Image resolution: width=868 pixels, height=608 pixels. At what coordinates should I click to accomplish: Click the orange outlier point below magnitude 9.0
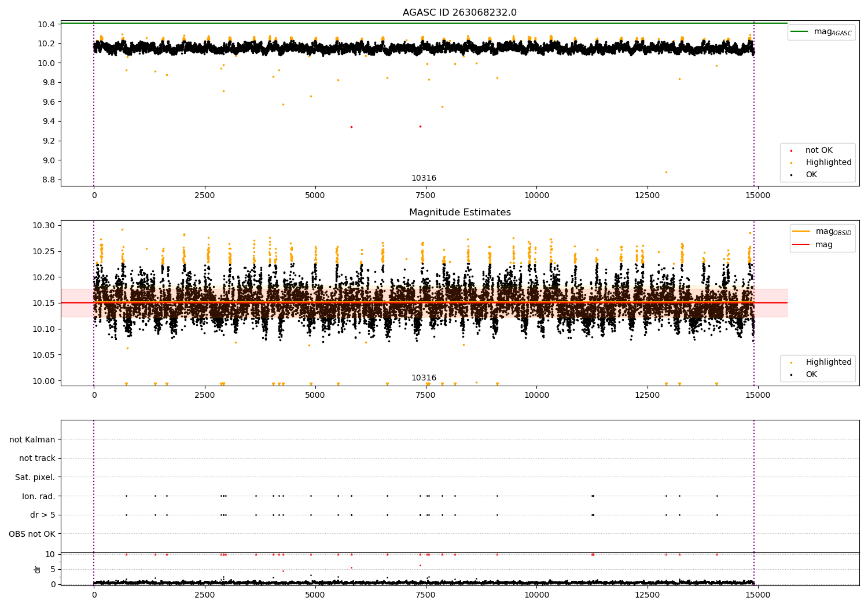tap(666, 172)
